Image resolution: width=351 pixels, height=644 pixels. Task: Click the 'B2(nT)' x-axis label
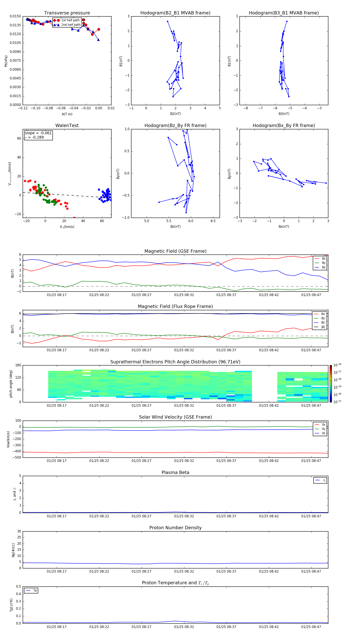pos(175,114)
